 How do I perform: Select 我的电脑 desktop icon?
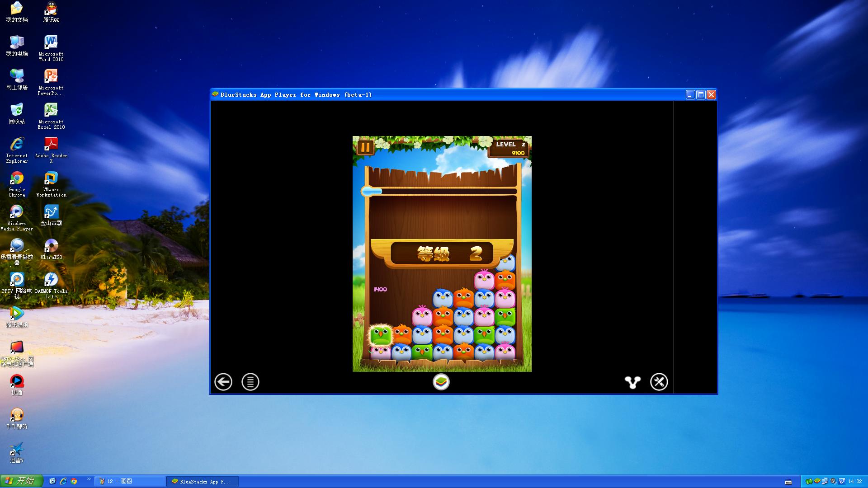[17, 46]
